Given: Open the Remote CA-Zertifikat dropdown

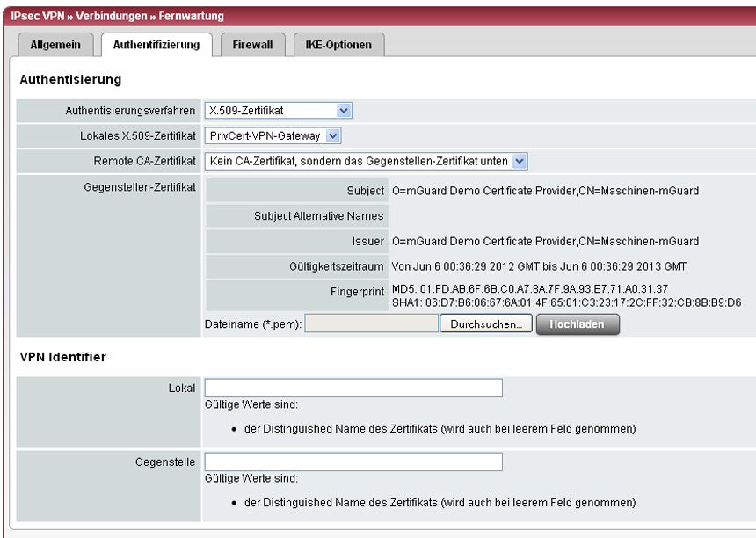Looking at the screenshot, I should 366,162.
